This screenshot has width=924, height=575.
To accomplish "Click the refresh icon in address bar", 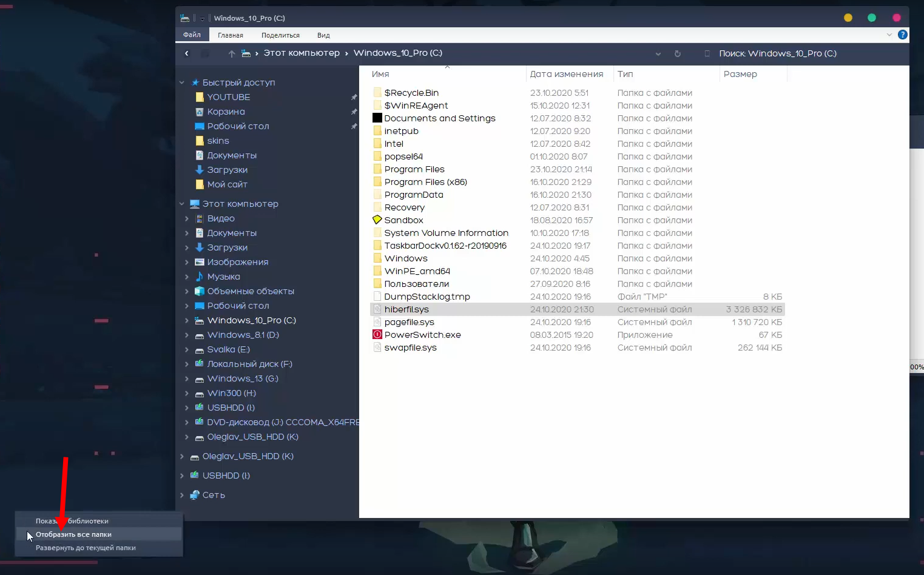I will click(678, 53).
